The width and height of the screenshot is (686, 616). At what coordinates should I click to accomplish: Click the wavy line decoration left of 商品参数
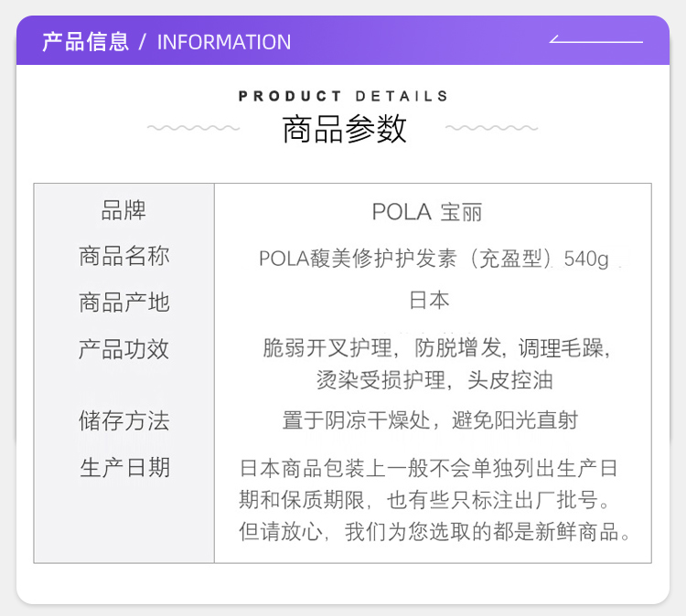pos(193,128)
